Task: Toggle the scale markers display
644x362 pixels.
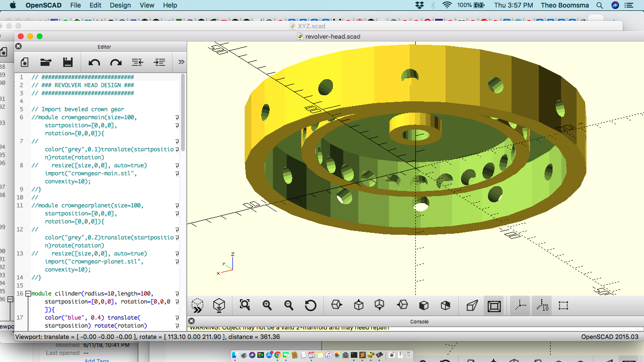Action: click(542, 305)
